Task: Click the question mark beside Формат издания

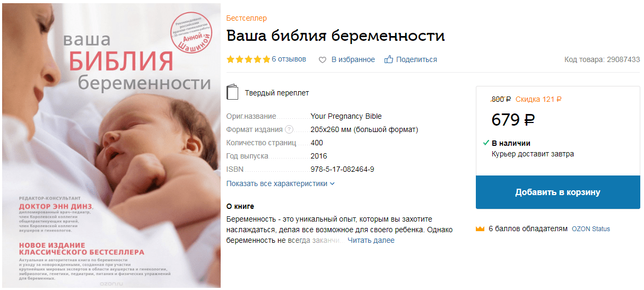Action: click(x=289, y=129)
